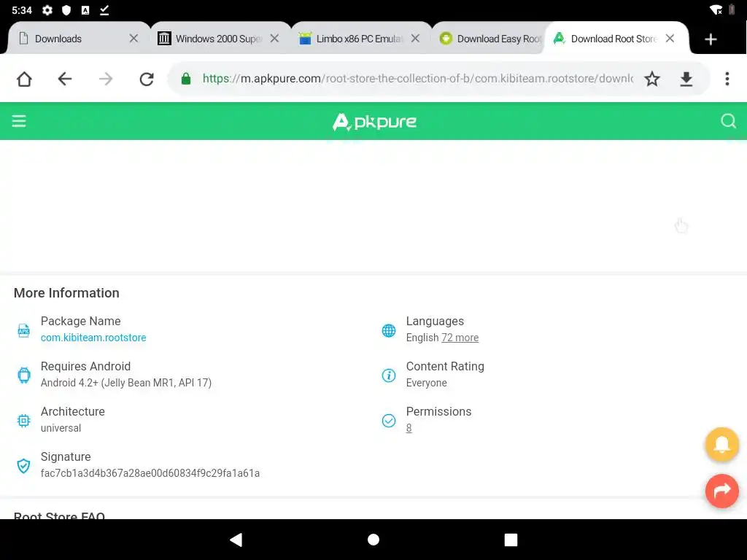This screenshot has height=560, width=747.
Task: Click the padlock site security icon
Action: (186, 79)
